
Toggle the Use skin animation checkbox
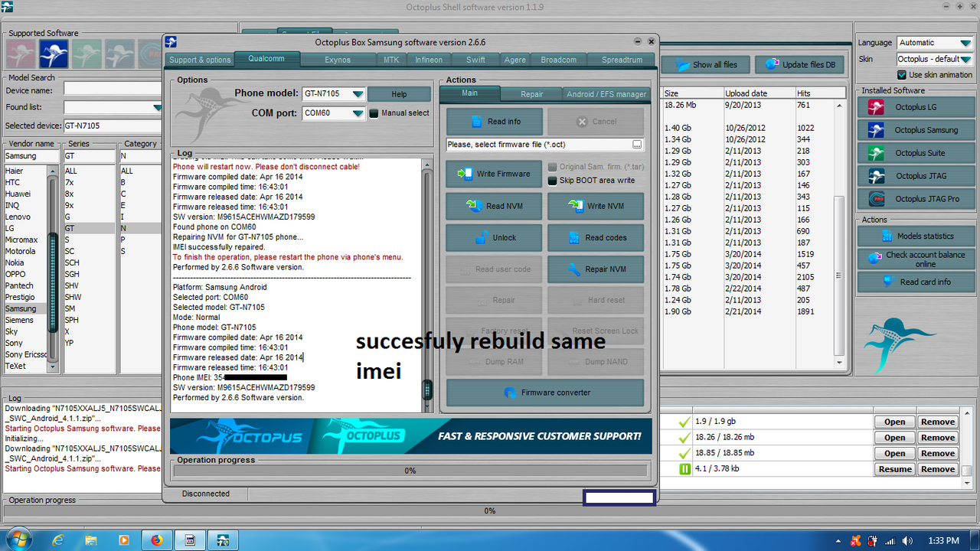tap(902, 75)
